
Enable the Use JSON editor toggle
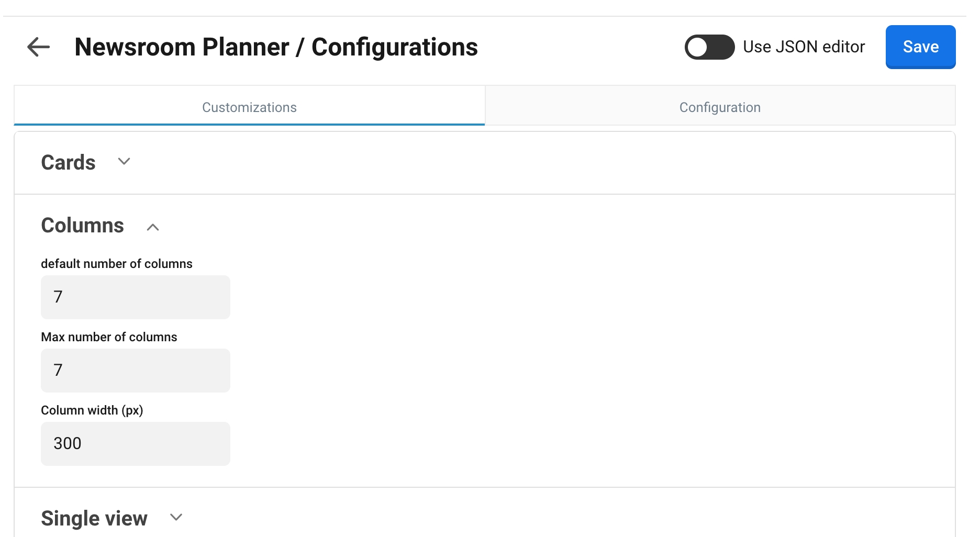(x=709, y=47)
